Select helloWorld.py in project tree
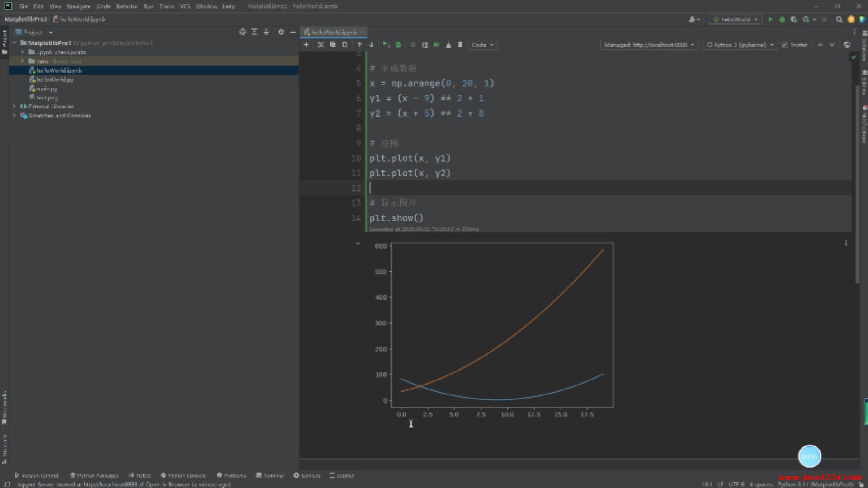The height and width of the screenshot is (488, 868). 55,80
